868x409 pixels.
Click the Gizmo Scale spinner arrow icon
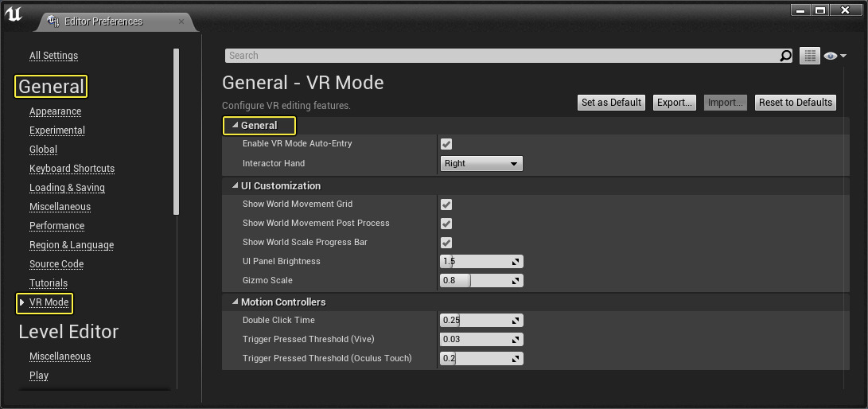point(516,281)
